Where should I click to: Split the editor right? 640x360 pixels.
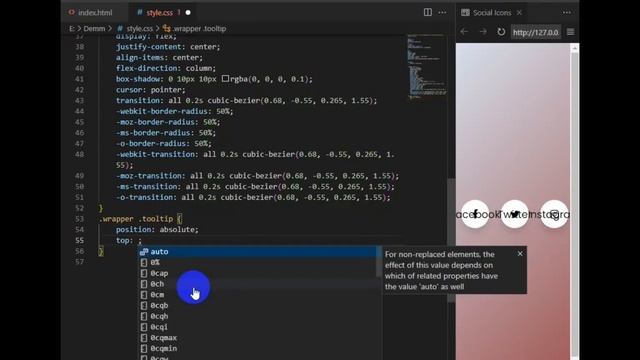tap(427, 13)
